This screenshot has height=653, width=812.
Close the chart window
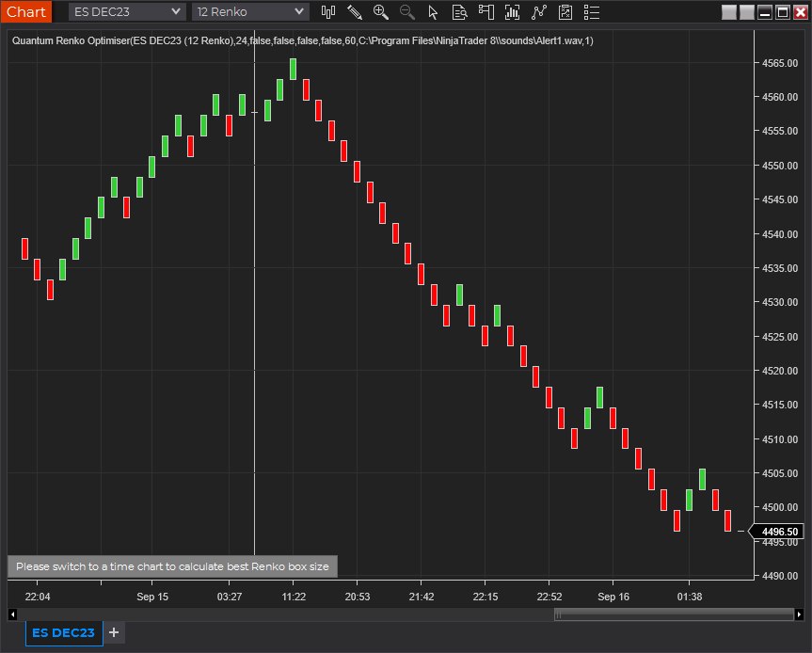click(x=800, y=12)
